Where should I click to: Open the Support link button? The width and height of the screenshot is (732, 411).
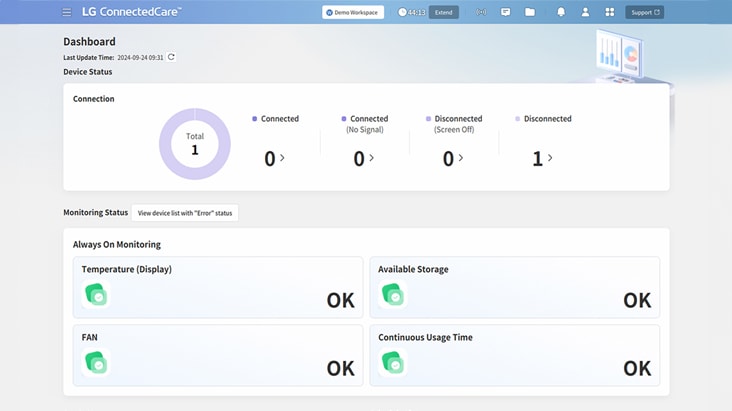(x=644, y=12)
